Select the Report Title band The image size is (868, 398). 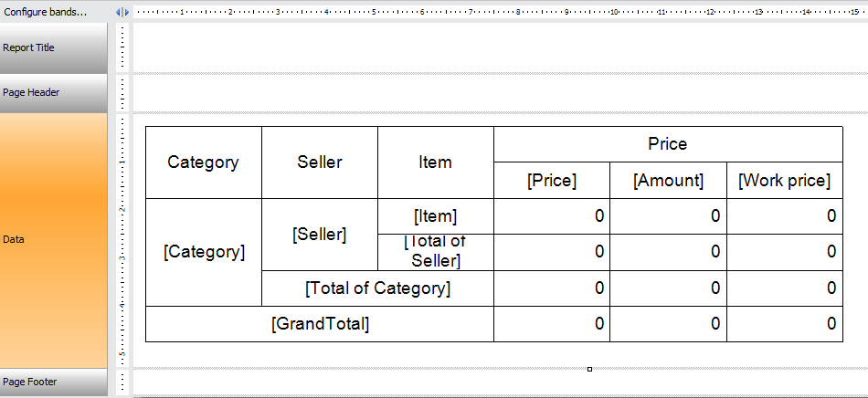click(x=54, y=47)
